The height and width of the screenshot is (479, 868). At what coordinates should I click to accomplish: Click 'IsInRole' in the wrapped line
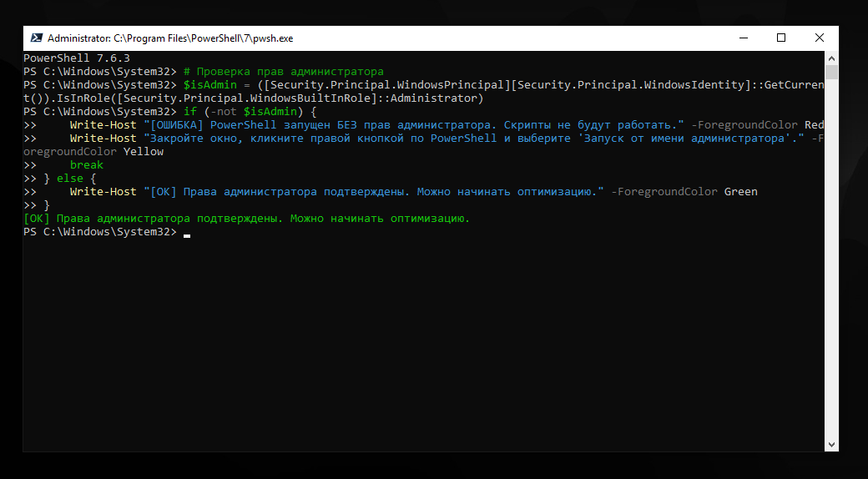[83, 98]
